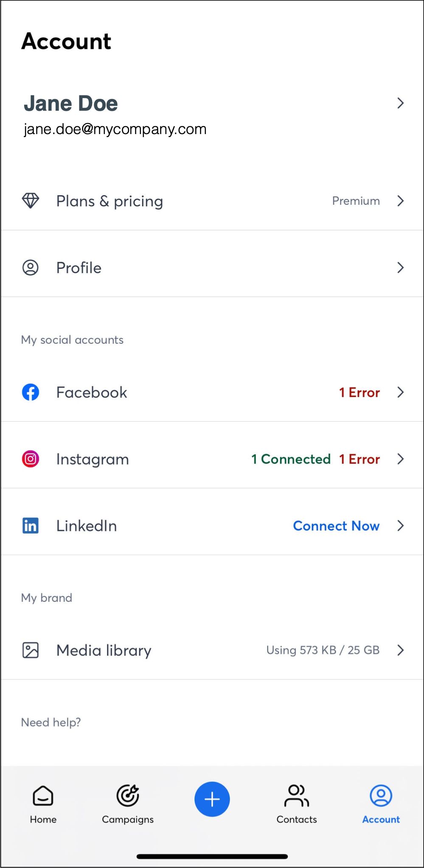Switch to the Campaigns tab
The height and width of the screenshot is (868, 424).
128,803
